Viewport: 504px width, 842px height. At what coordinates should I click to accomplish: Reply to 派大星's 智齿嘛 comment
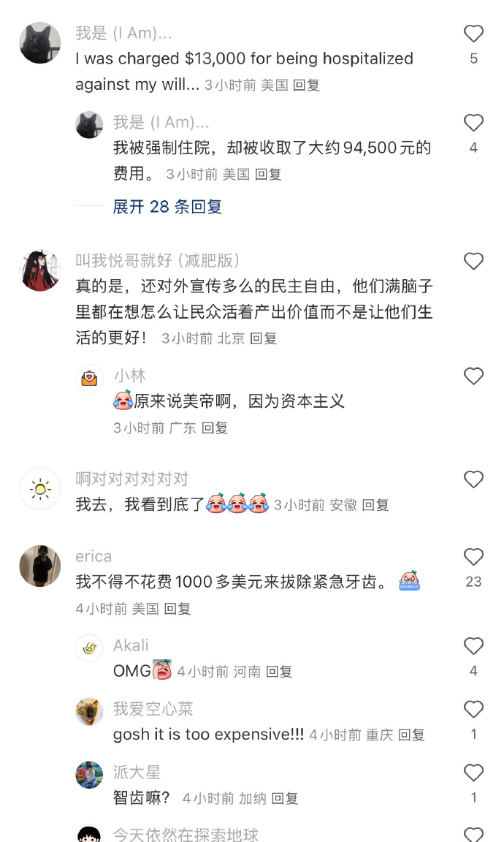coord(284,798)
